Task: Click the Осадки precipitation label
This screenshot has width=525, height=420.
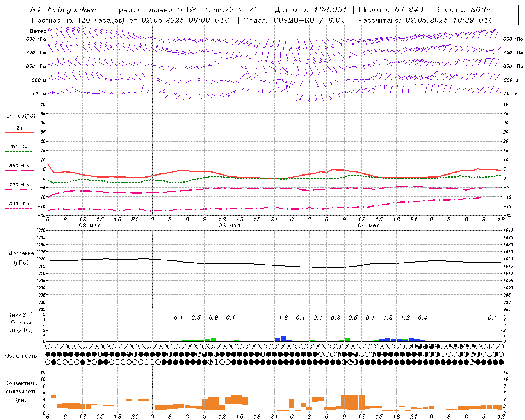Action: [x=21, y=322]
